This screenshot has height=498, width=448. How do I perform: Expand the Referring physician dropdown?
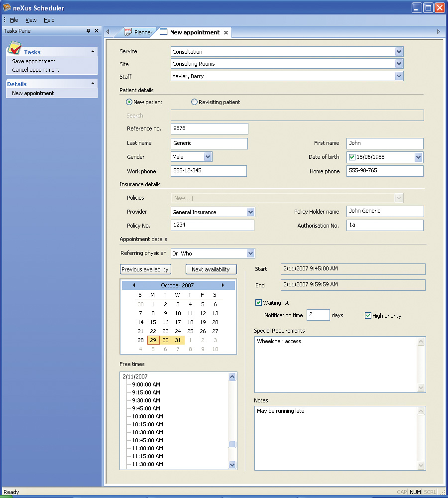[250, 253]
